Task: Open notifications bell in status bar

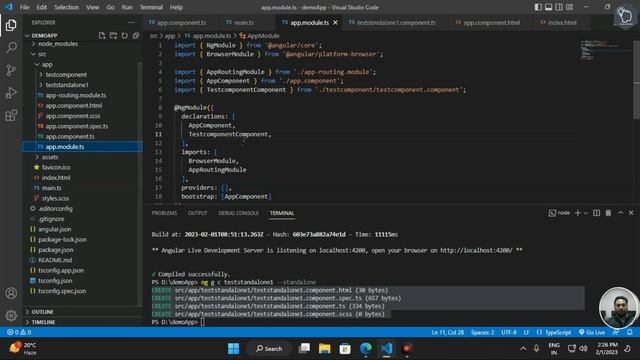Action: point(630,332)
